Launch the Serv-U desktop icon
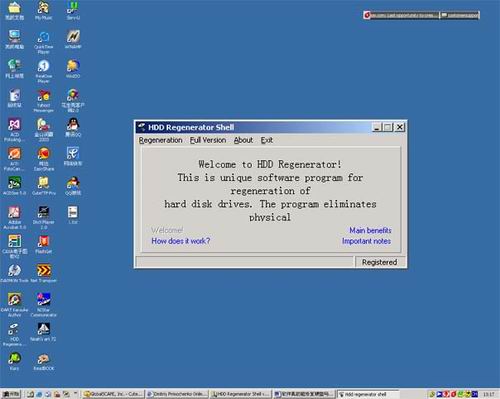The height and width of the screenshot is (399, 500). click(73, 10)
